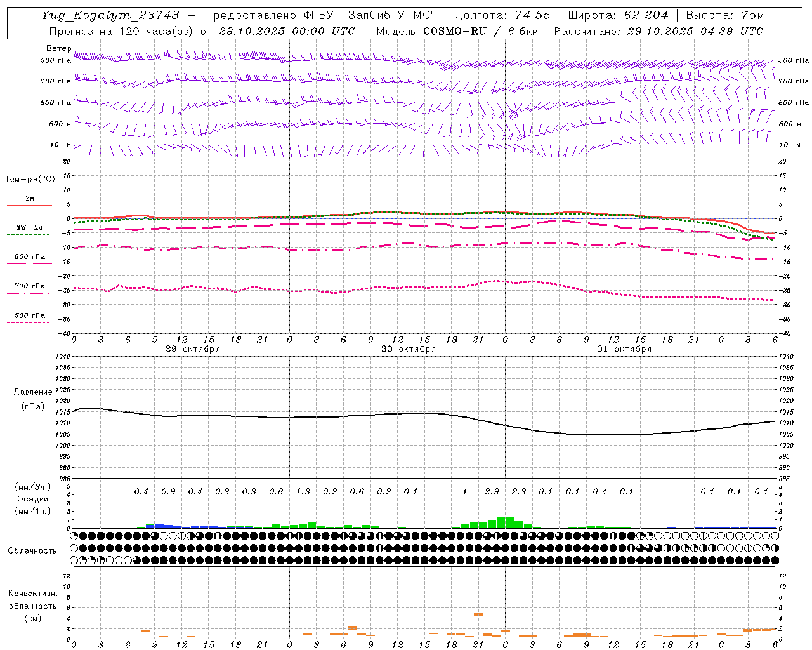This screenshot has height=650, width=812.
Task: Click the (мм/3ч.) precipitation unit label
Action: tap(33, 487)
